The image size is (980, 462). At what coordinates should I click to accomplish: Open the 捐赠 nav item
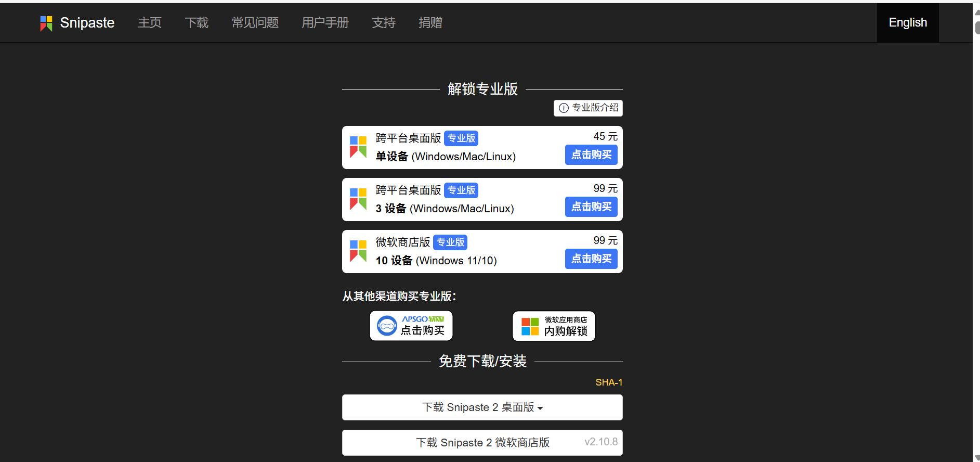pyautogui.click(x=430, y=23)
